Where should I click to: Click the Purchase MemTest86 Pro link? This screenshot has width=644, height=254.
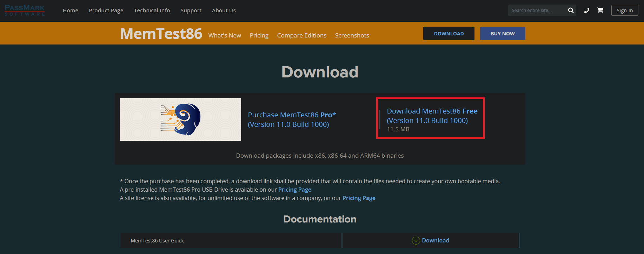coord(292,119)
